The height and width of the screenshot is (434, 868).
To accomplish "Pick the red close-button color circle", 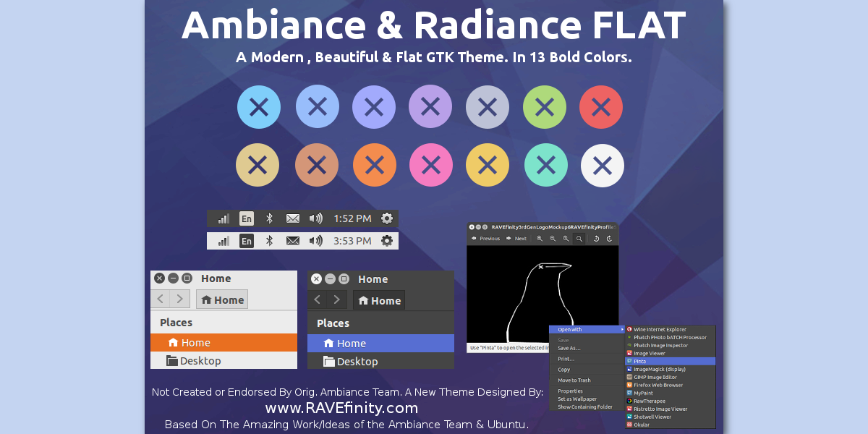I will pyautogui.click(x=601, y=107).
